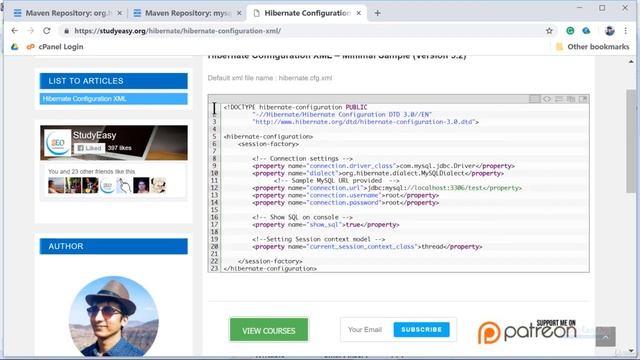The height and width of the screenshot is (360, 640).
Task: Click the current_session_context_class code line
Action: pos(367,247)
